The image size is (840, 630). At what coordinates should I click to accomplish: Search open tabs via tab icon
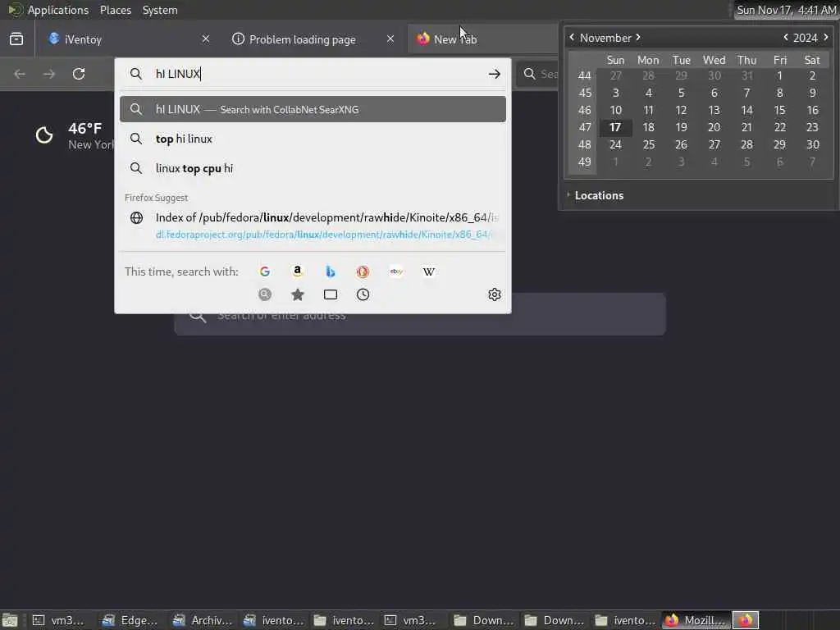point(331,294)
